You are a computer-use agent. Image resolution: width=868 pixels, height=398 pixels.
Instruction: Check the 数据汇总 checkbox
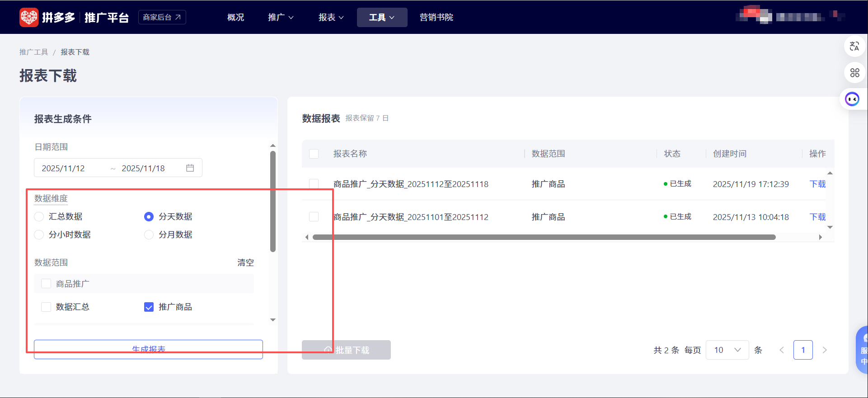(46, 307)
